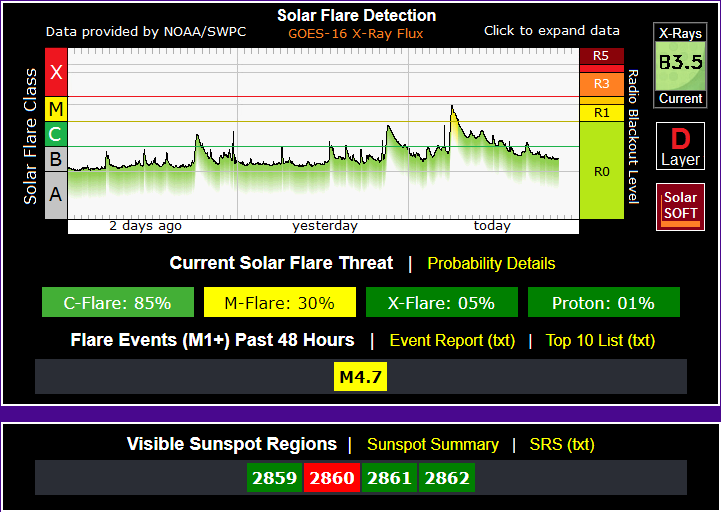
Task: Click the Proton 01% probability box
Action: tap(603, 303)
